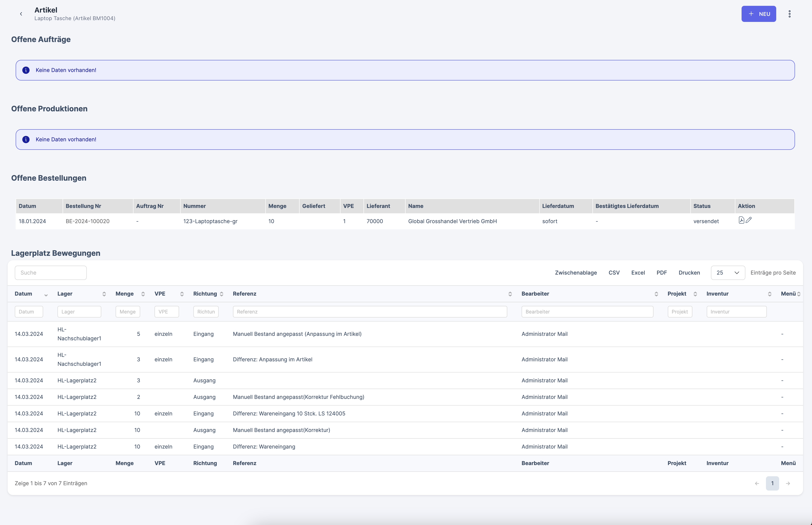Viewport: 812px width, 525px height.
Task: Click the NEU button
Action: 759,14
